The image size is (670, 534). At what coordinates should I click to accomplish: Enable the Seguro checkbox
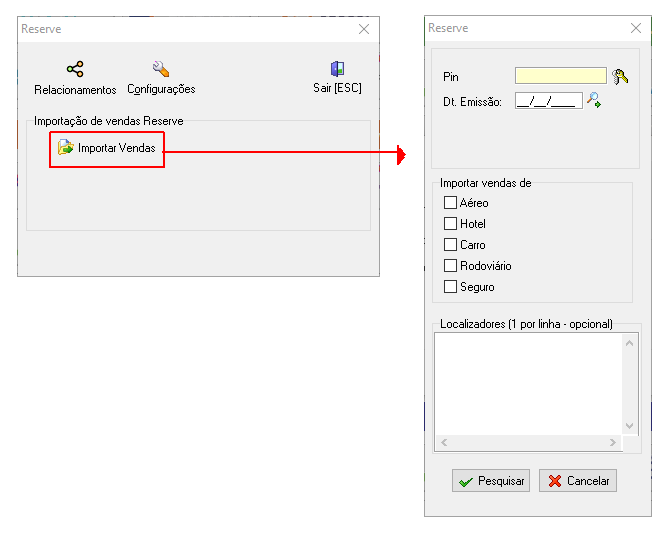coord(450,286)
